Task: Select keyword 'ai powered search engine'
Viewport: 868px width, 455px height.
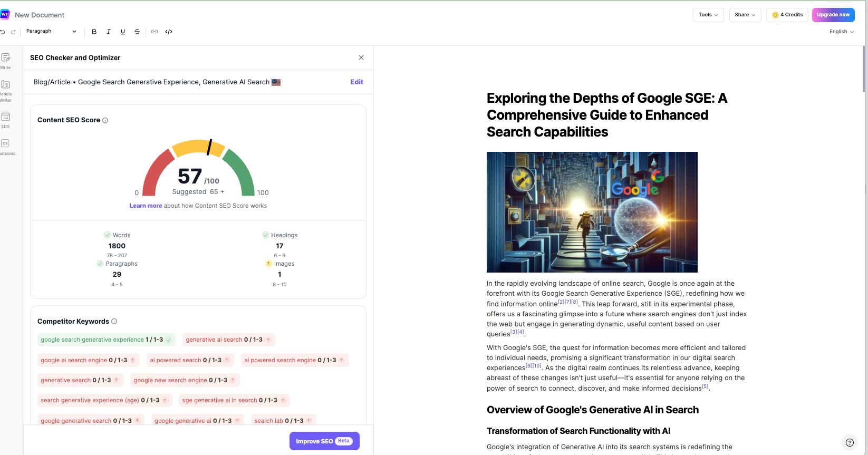Action: pos(295,360)
